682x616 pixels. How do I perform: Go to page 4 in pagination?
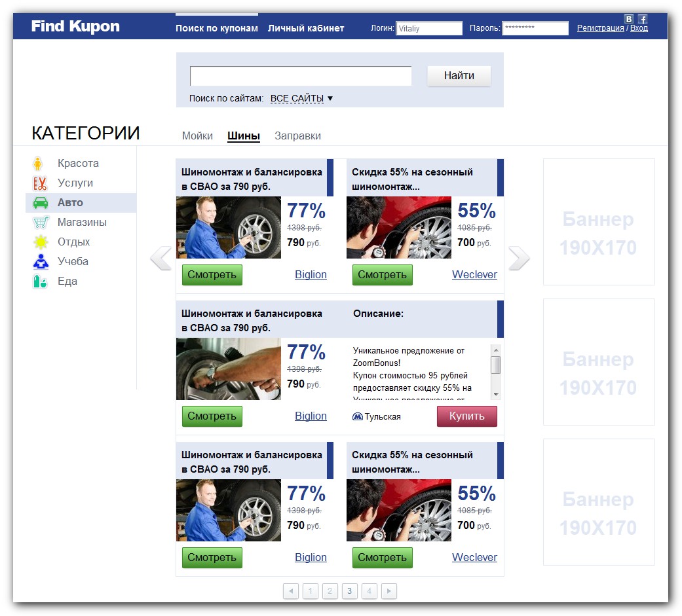369,591
